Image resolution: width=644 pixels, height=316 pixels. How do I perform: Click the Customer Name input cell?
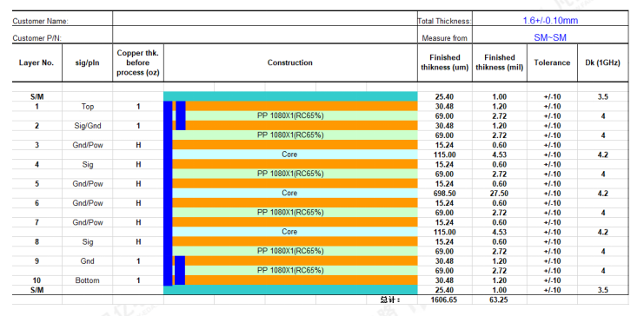[264, 19]
